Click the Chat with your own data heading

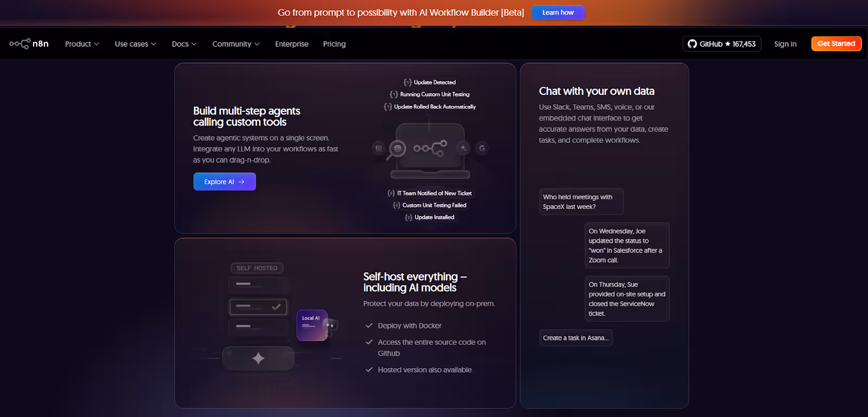pos(597,91)
